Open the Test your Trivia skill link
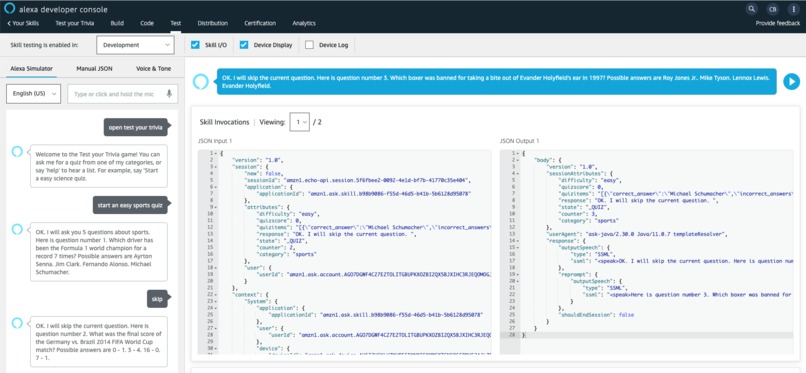806x373 pixels. click(75, 23)
